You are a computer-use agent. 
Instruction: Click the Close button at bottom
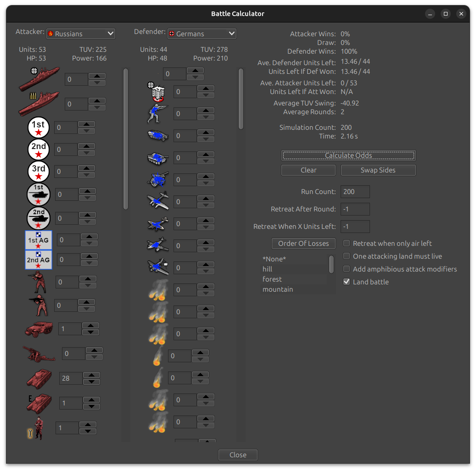coord(238,455)
